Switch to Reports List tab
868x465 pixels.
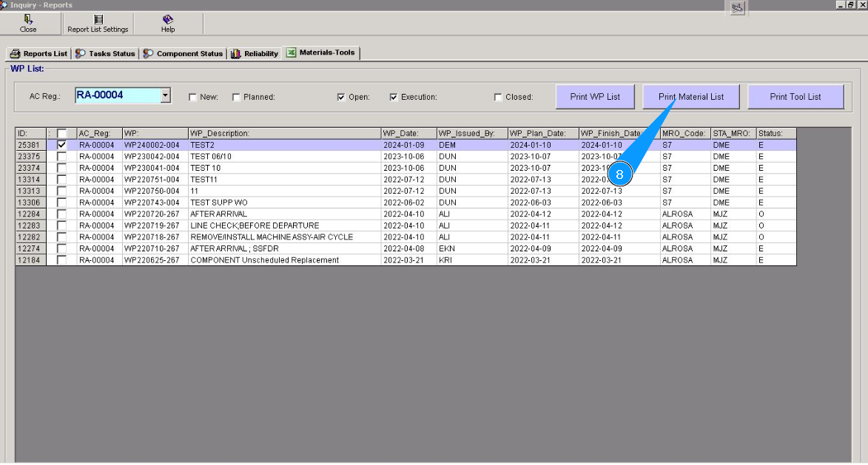[38, 54]
